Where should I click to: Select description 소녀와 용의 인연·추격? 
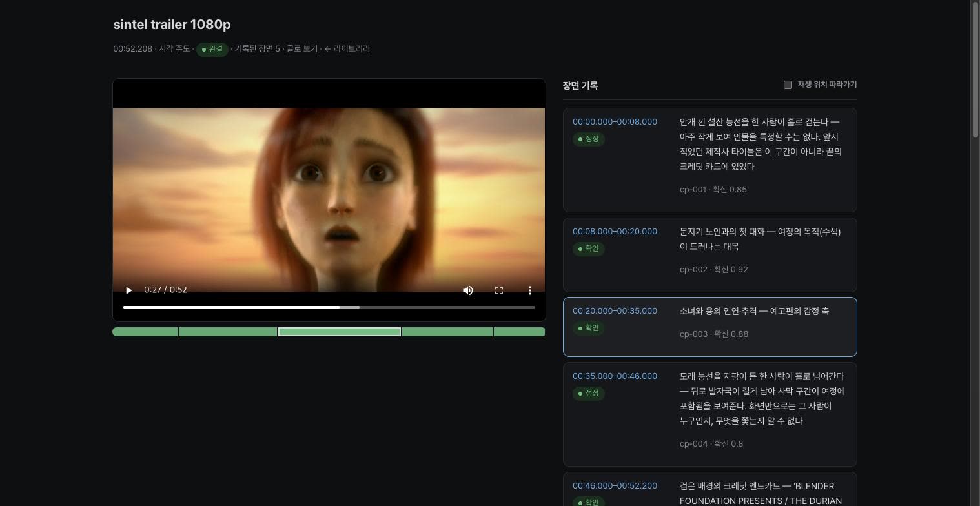[754, 311]
